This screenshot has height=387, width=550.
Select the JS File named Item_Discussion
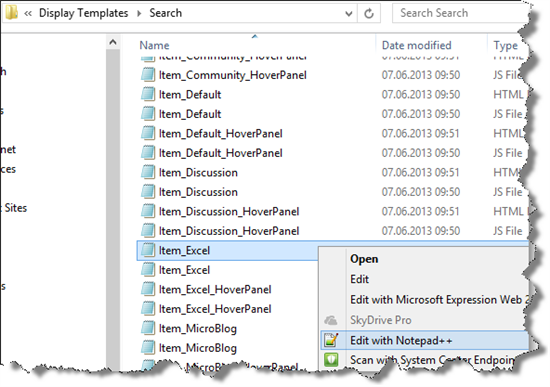click(198, 192)
